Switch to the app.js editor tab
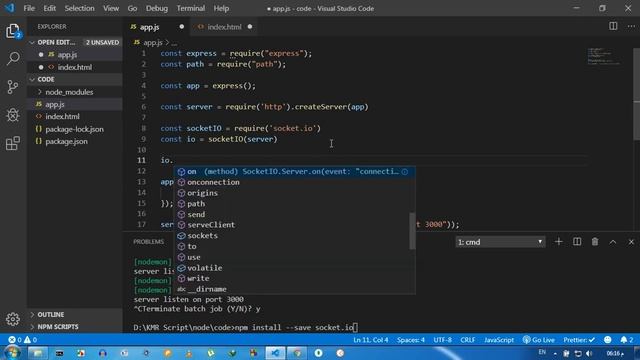 [x=157, y=27]
